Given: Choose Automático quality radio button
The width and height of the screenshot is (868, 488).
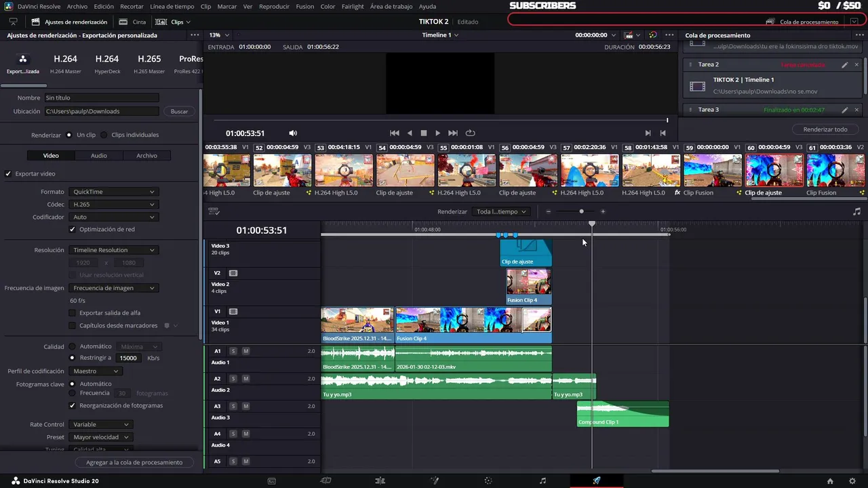Looking at the screenshot, I should point(73,347).
